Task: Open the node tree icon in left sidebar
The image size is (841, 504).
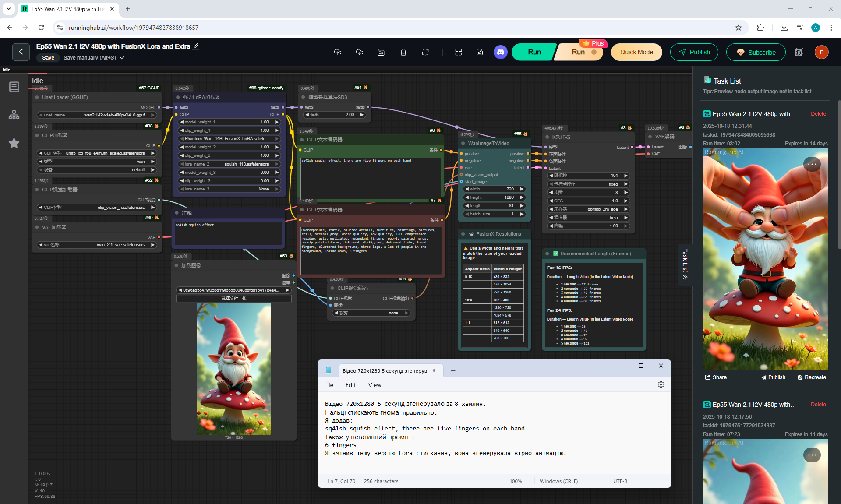Action: 14,115
